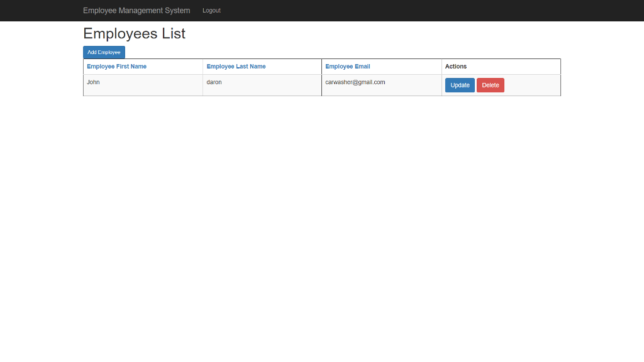Sort by the Employee Email column header
The height and width of the screenshot is (362, 644).
pos(348,66)
